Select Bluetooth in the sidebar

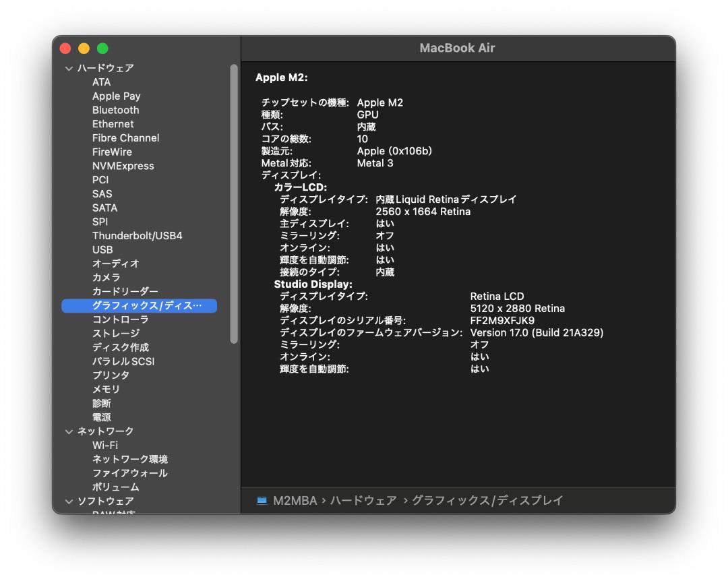click(116, 110)
